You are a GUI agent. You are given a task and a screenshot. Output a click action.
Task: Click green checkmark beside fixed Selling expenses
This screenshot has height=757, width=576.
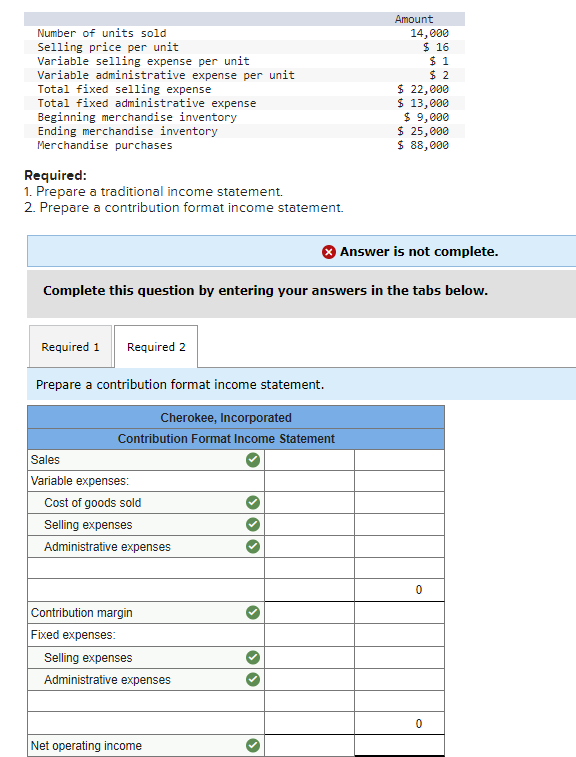pos(253,658)
